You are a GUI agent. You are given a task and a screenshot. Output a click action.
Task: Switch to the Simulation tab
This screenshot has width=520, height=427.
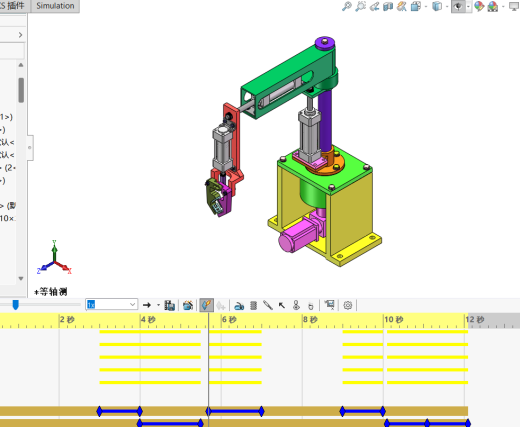click(x=55, y=6)
